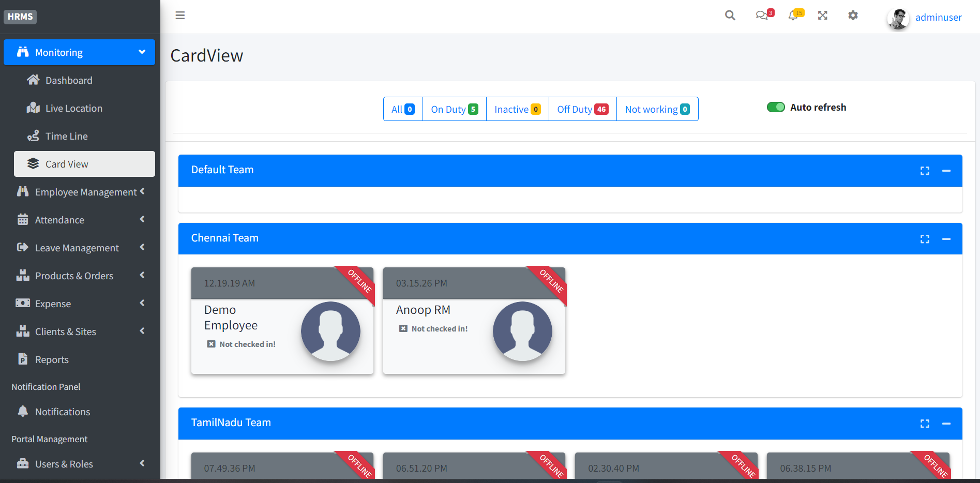Open the search icon in the top bar

[730, 15]
